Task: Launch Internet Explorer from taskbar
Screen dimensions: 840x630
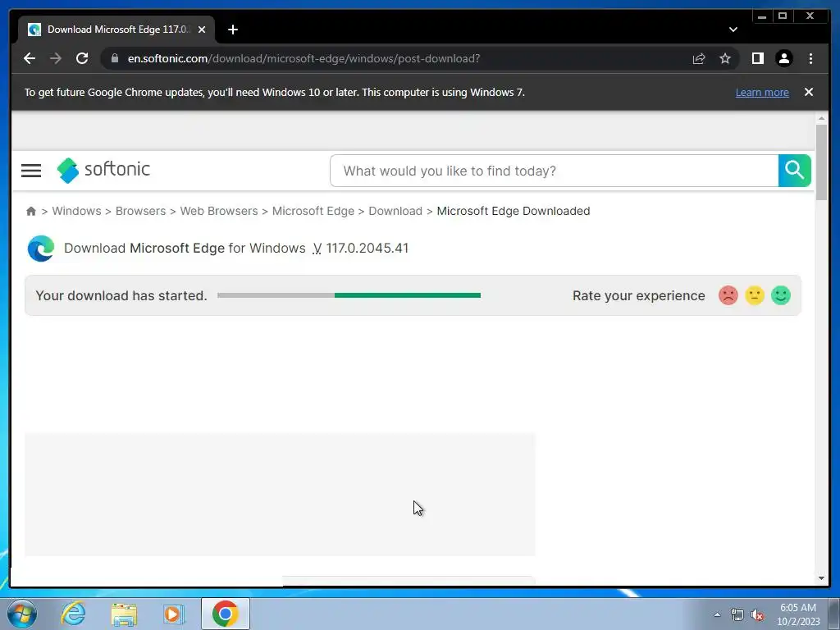Action: point(73,614)
